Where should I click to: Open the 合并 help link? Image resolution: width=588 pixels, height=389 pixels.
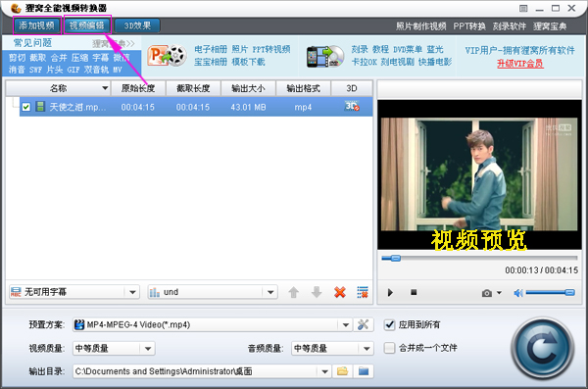(59, 58)
